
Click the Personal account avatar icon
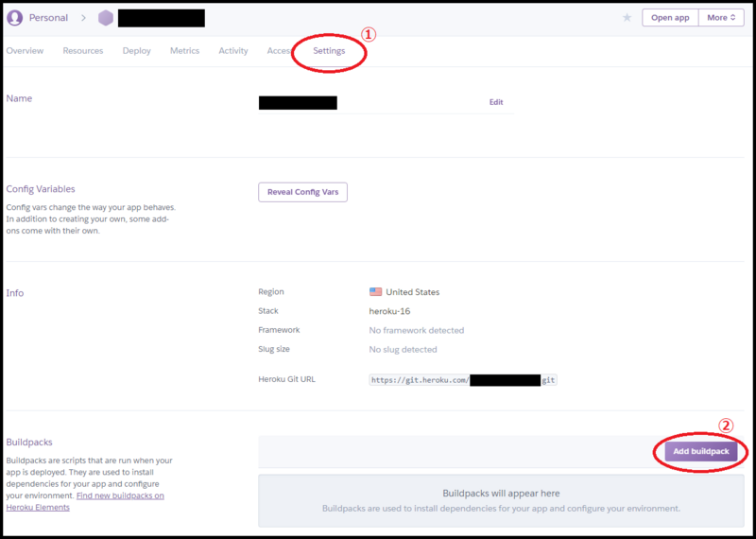click(15, 17)
